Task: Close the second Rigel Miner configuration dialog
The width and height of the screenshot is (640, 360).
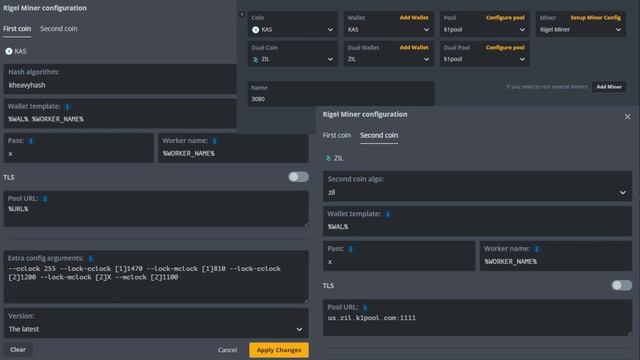Action: pyautogui.click(x=627, y=117)
